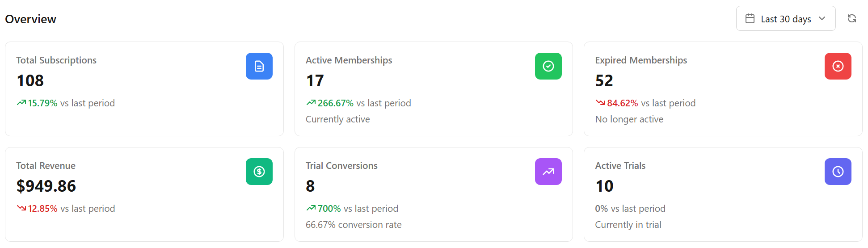Click the clock icon for Active Trials
This screenshot has height=248, width=868.
coord(838,172)
